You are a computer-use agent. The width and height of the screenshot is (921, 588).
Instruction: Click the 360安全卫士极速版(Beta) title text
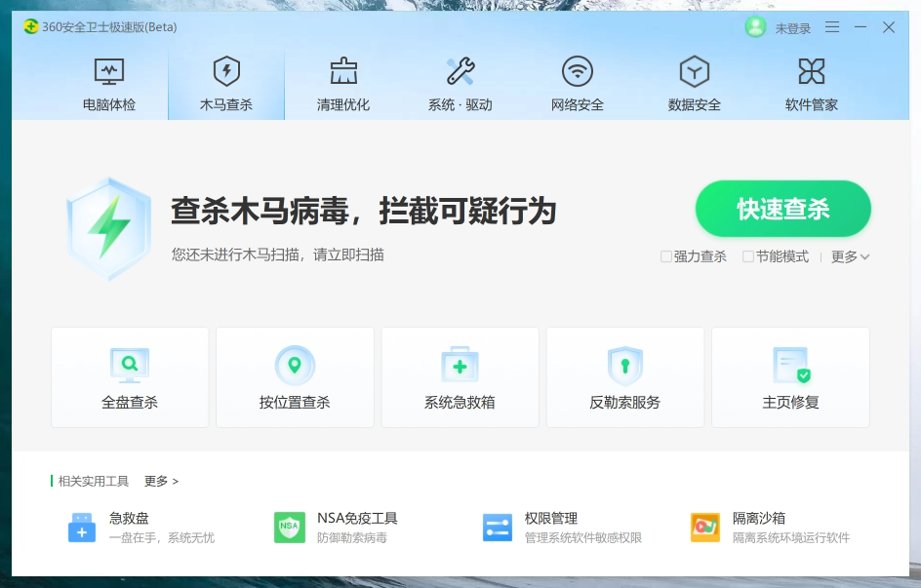coord(109,27)
